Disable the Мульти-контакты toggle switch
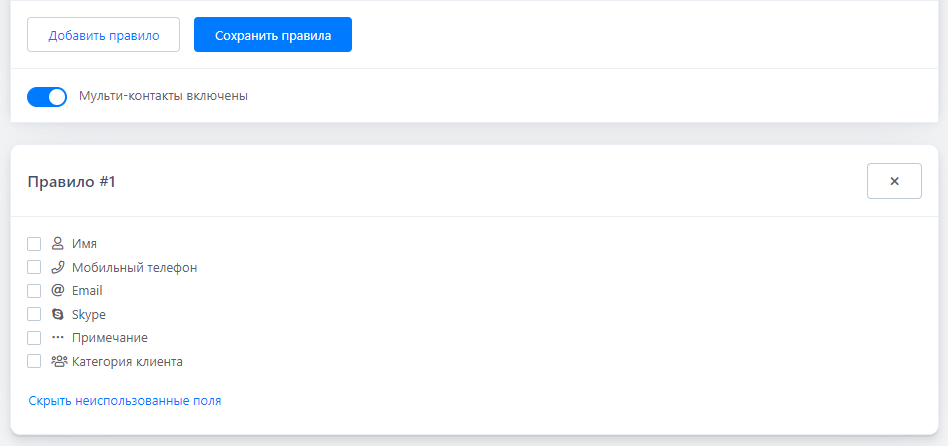The width and height of the screenshot is (948, 446). click(47, 97)
